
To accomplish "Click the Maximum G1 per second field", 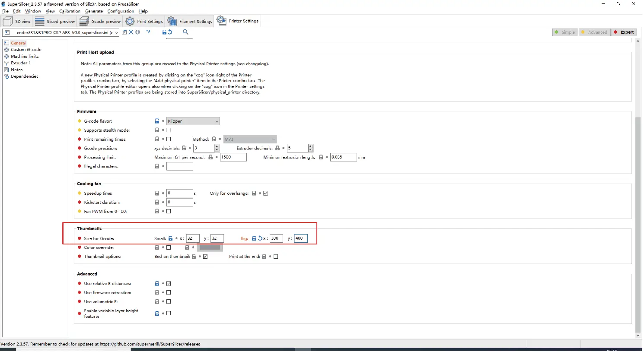I will click(x=233, y=157).
